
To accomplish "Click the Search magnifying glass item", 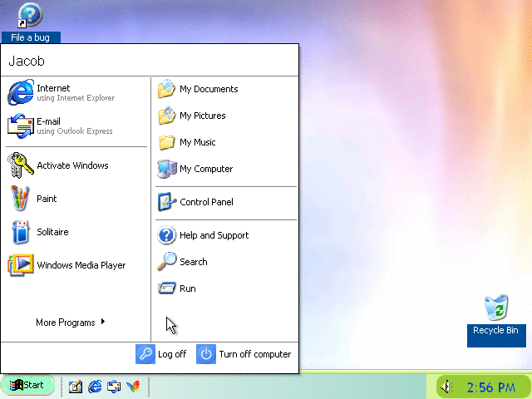I will (x=226, y=262).
